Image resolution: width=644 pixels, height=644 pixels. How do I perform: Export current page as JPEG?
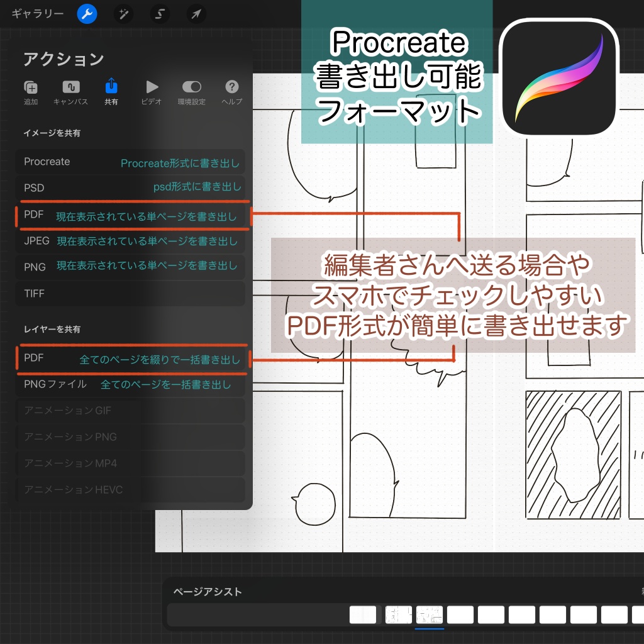[130, 241]
